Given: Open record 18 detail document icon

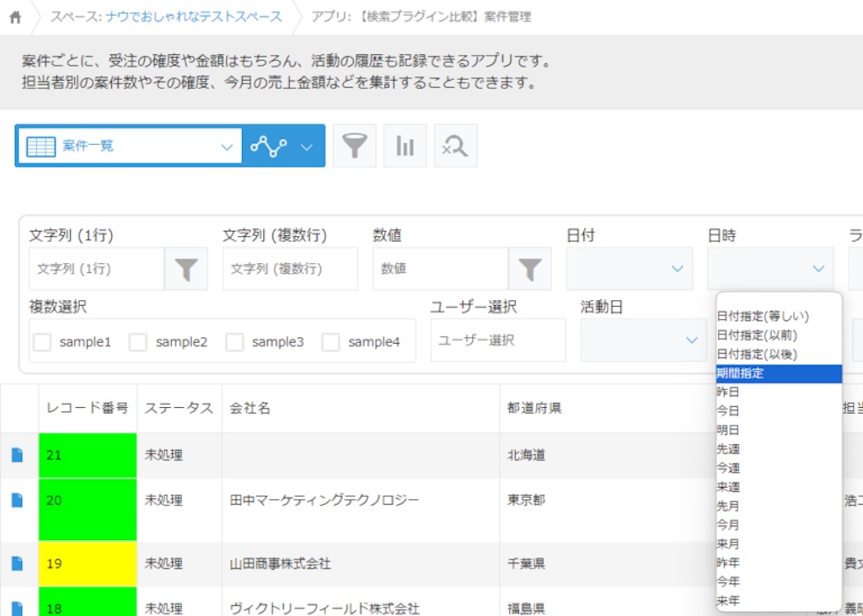Looking at the screenshot, I should pos(17,608).
